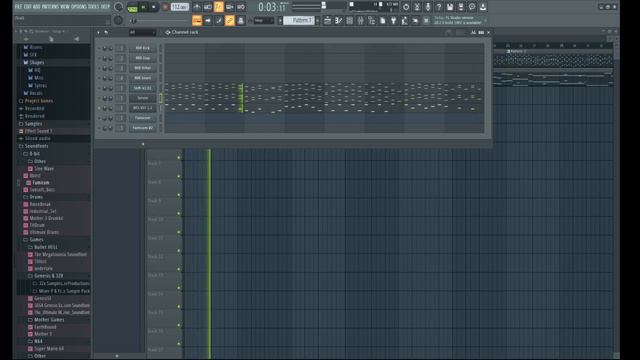The height and width of the screenshot is (360, 640).
Task: Toggle Track 10 mute LED in playlist
Action: 179,213
